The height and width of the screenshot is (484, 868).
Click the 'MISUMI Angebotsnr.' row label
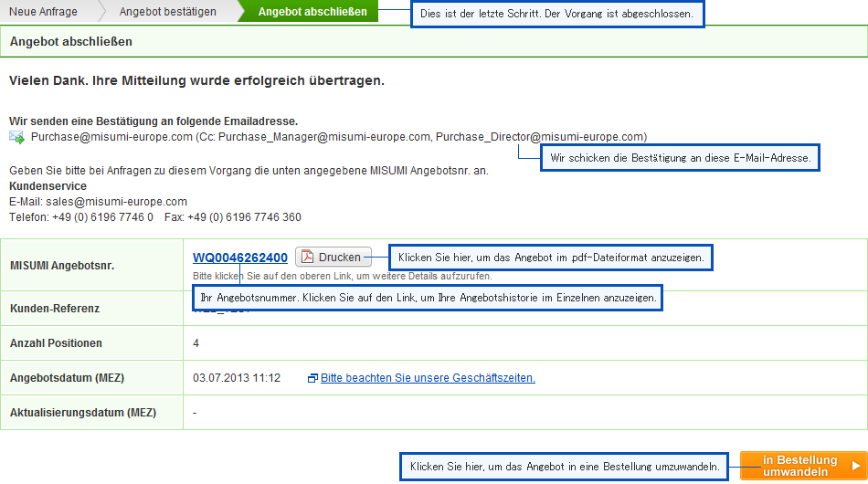[x=62, y=266]
